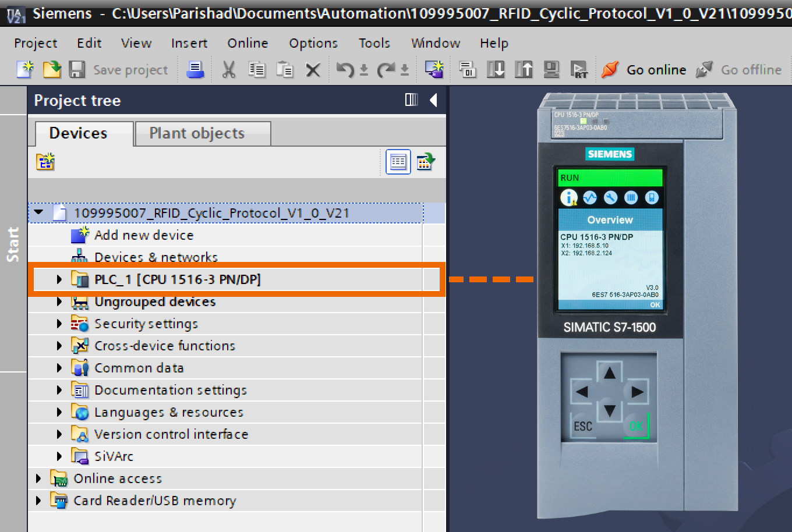Click Go online
792x532 pixels.
644,70
